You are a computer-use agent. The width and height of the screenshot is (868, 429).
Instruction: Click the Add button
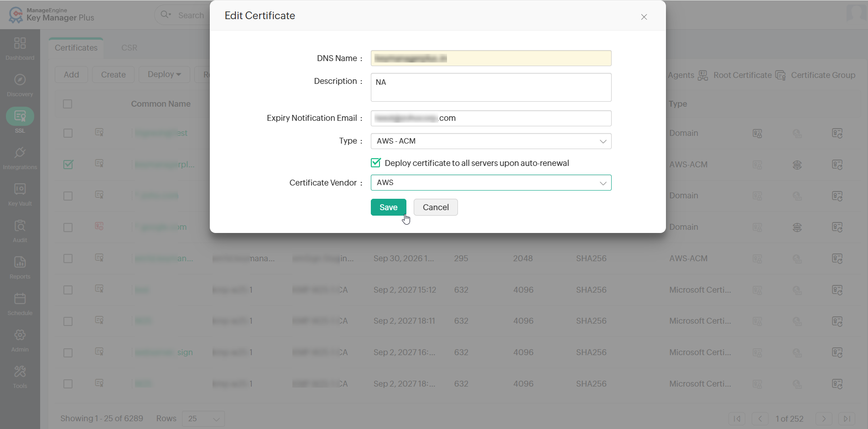tap(71, 74)
